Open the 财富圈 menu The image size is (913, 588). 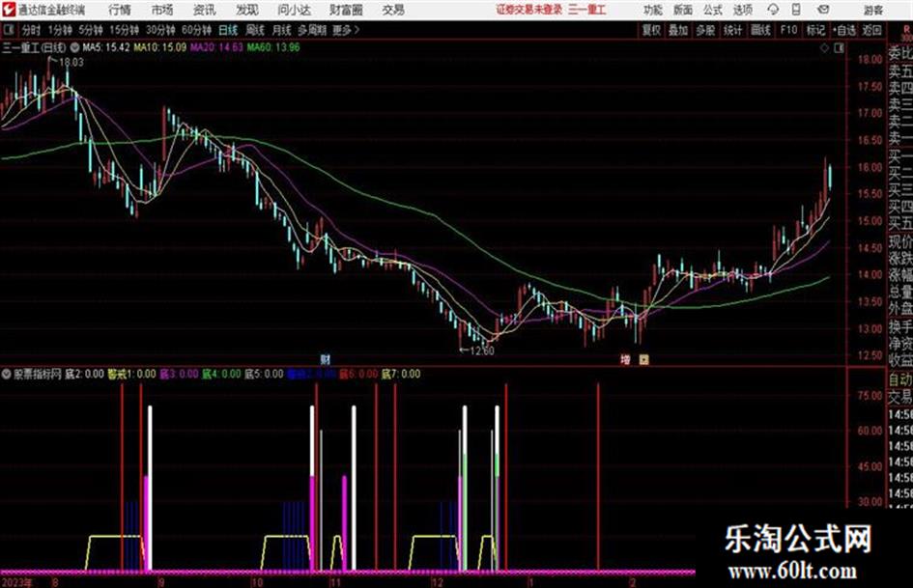click(346, 10)
